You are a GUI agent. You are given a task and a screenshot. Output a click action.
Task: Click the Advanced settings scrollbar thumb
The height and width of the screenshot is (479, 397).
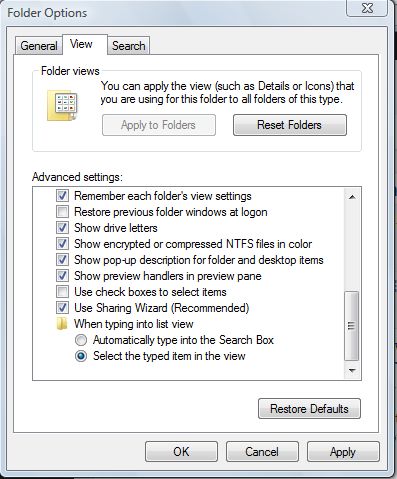pos(352,326)
